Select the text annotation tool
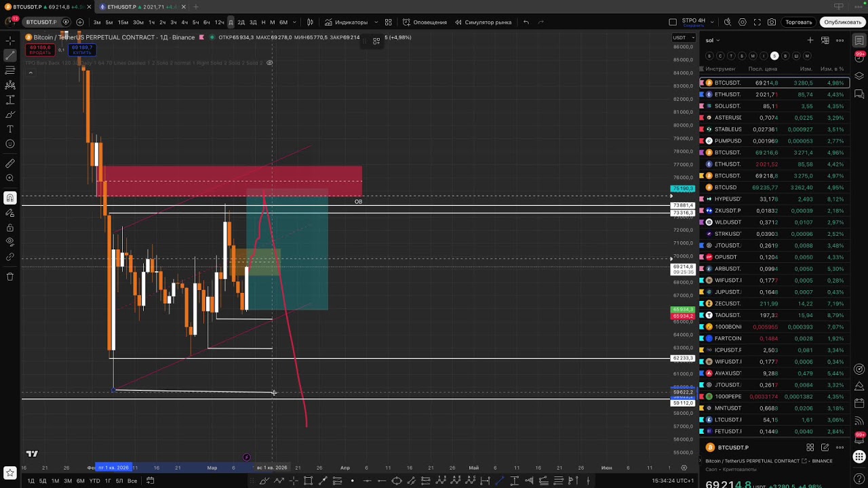Image resolution: width=868 pixels, height=488 pixels. click(10, 129)
